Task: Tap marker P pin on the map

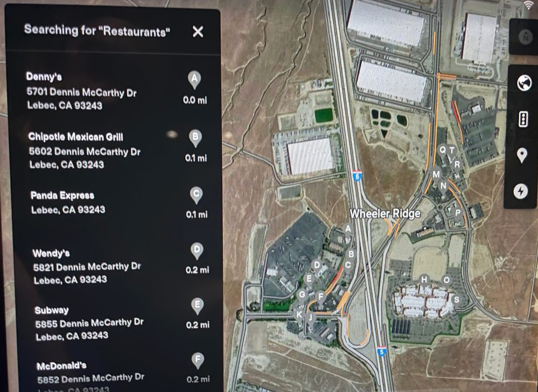Action: click(457, 214)
